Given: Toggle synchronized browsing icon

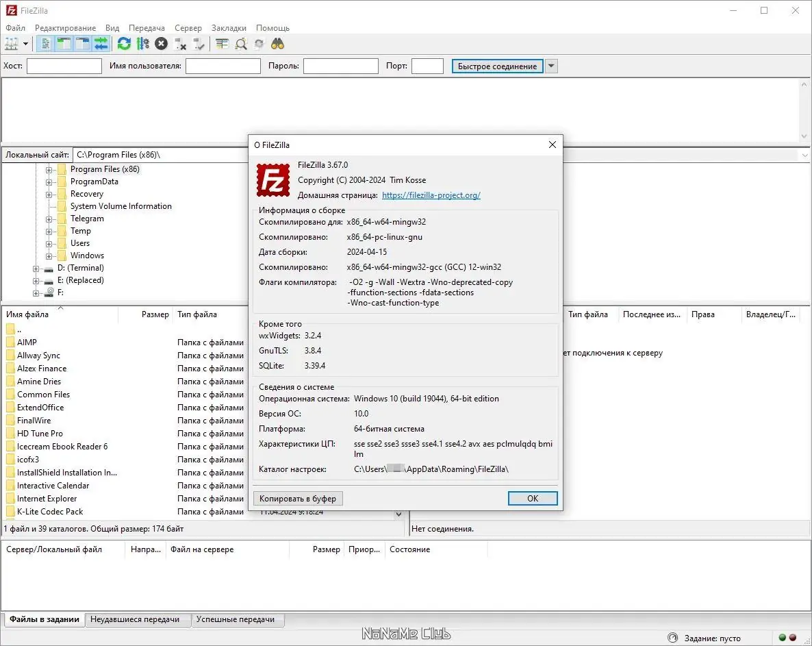Looking at the screenshot, I should click(x=259, y=44).
